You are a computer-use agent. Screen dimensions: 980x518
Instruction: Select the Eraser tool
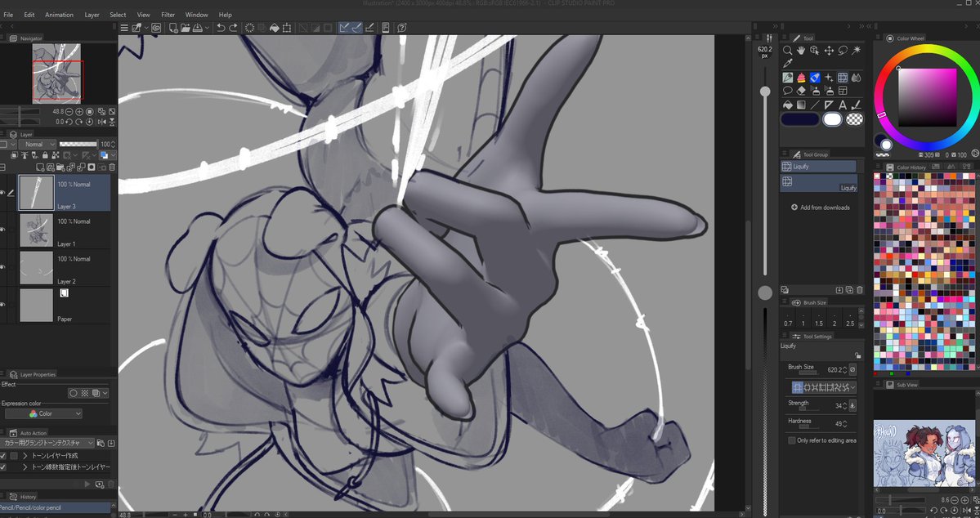pos(801,92)
